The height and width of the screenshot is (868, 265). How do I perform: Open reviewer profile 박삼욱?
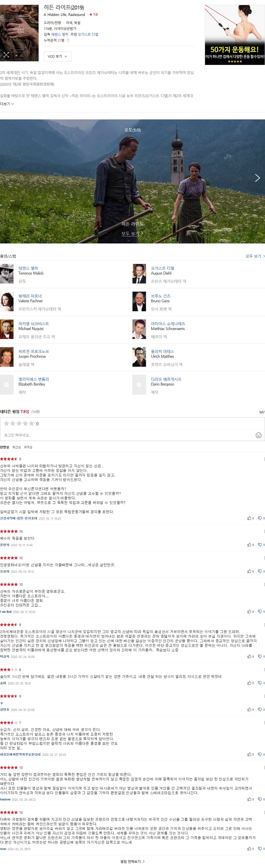[5, 656]
